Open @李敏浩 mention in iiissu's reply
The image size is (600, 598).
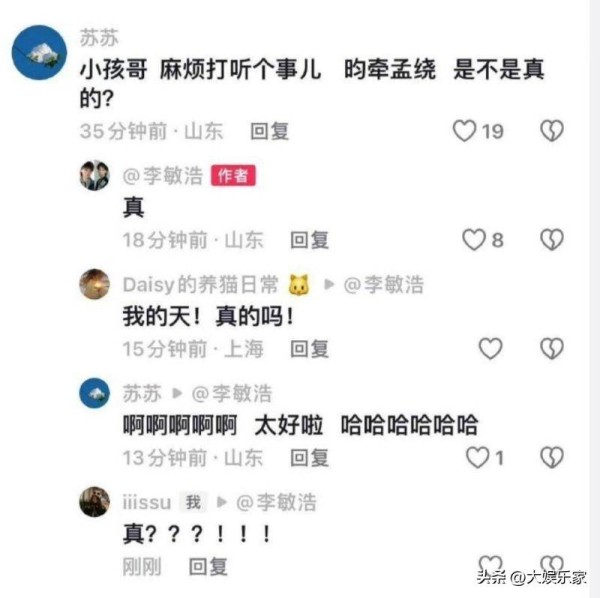click(276, 502)
